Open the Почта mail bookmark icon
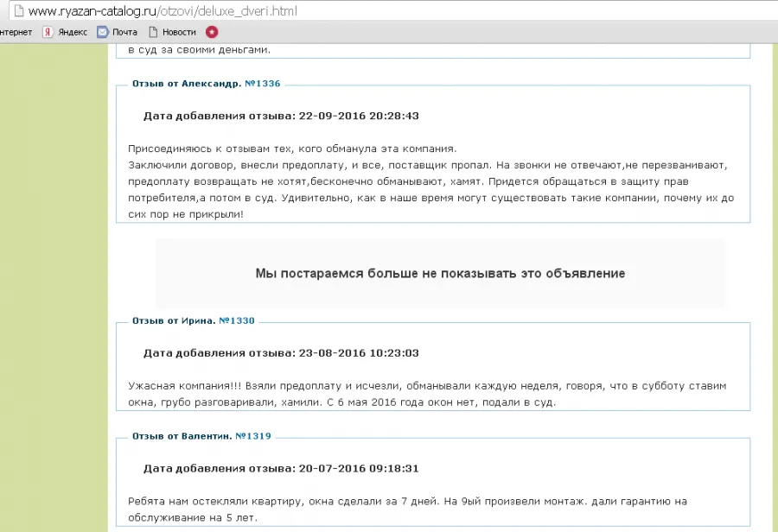The width and height of the screenshot is (778, 532). (102, 32)
